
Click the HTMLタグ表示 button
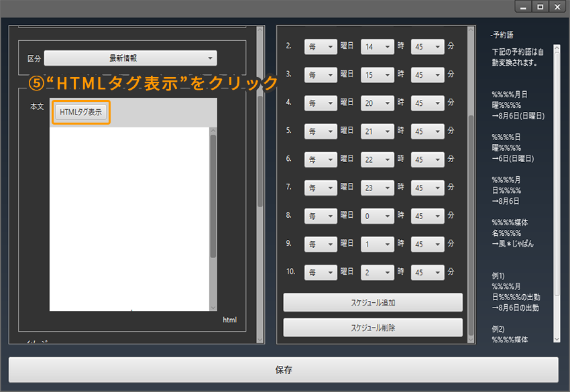click(x=80, y=113)
